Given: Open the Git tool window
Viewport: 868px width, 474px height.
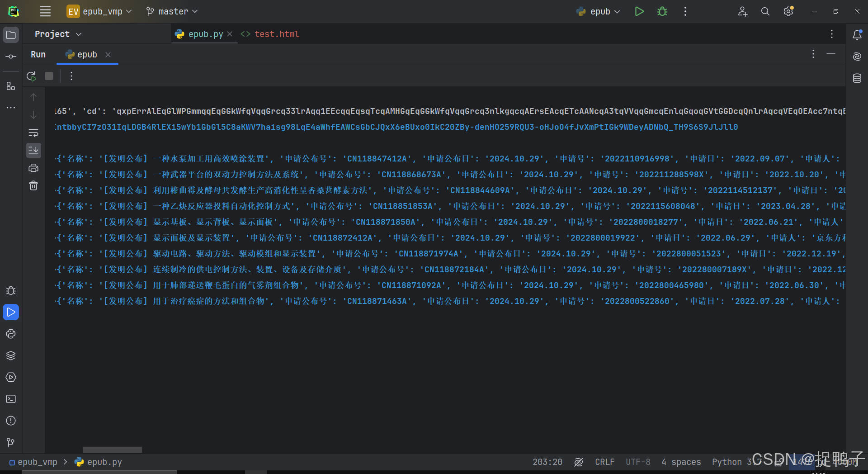Looking at the screenshot, I should [x=11, y=442].
